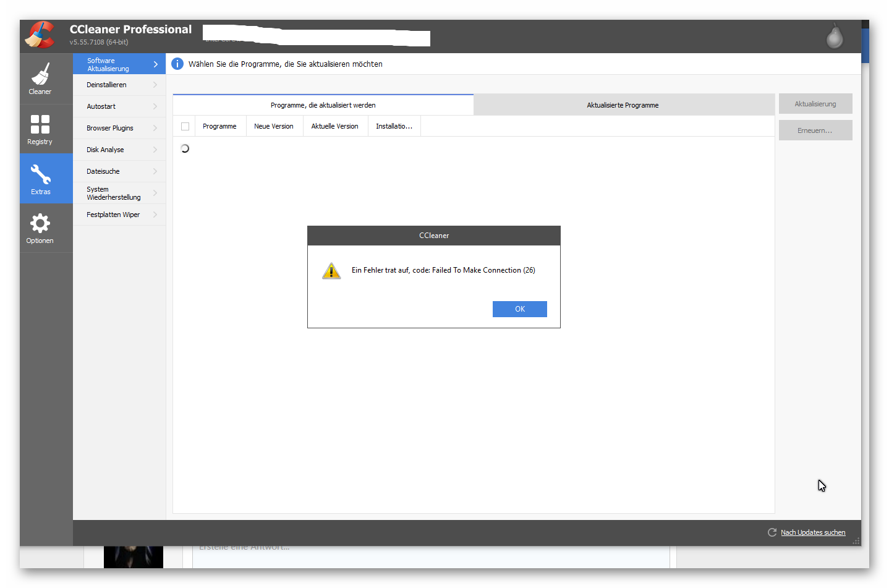Confirm the error dialog with OK
The image size is (889, 588).
point(520,309)
